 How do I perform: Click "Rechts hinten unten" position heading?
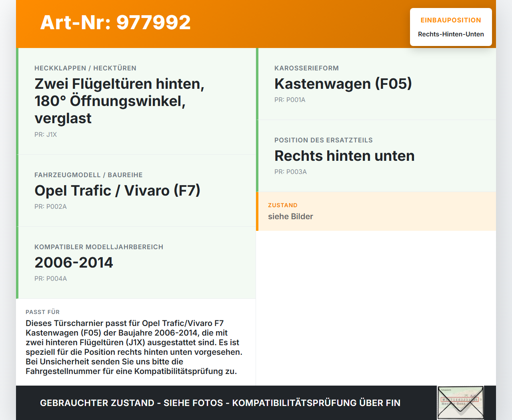(x=344, y=156)
